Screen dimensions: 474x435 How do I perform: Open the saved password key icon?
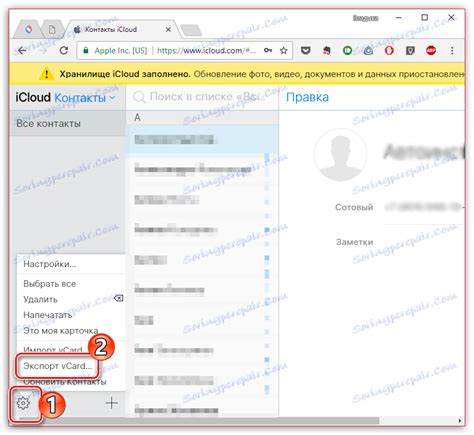268,51
